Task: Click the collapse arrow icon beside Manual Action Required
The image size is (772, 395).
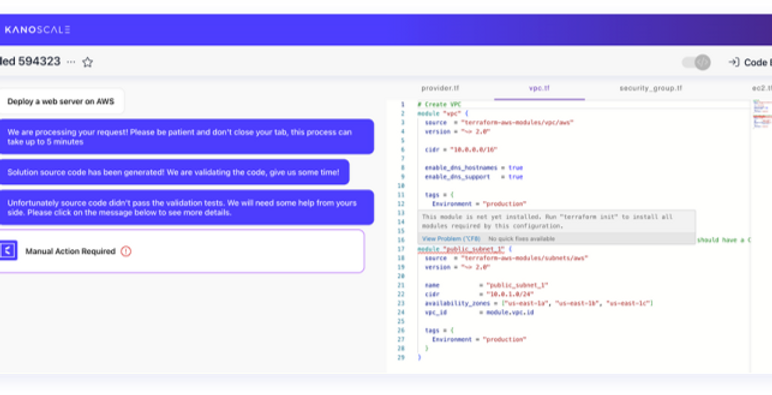Action: 8,250
